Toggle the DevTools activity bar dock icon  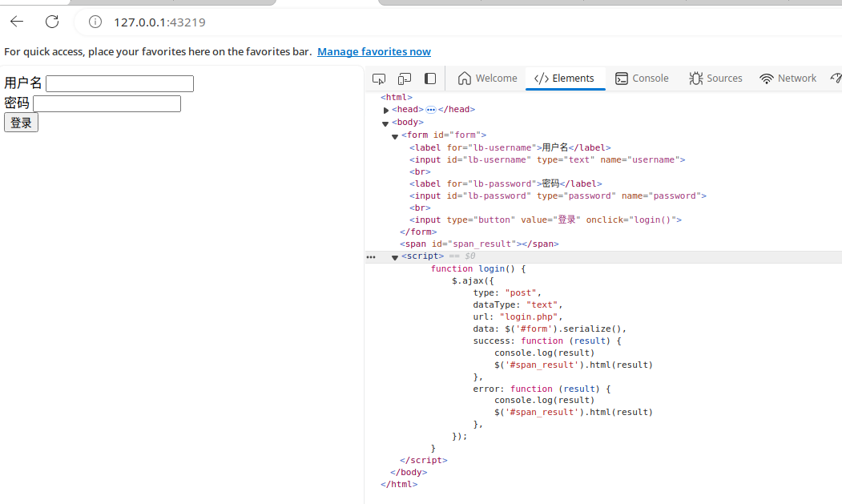pyautogui.click(x=430, y=79)
